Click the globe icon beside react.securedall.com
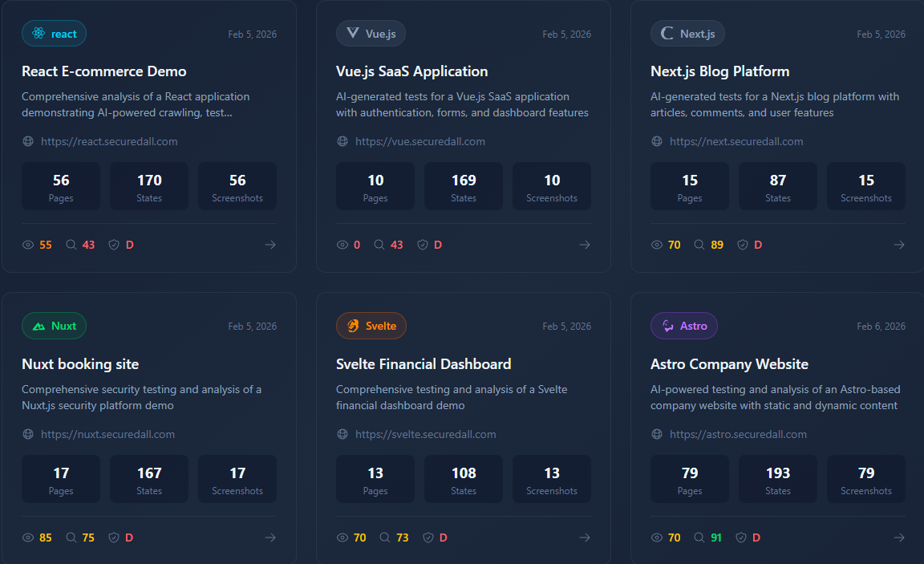The image size is (924, 564). (x=27, y=140)
